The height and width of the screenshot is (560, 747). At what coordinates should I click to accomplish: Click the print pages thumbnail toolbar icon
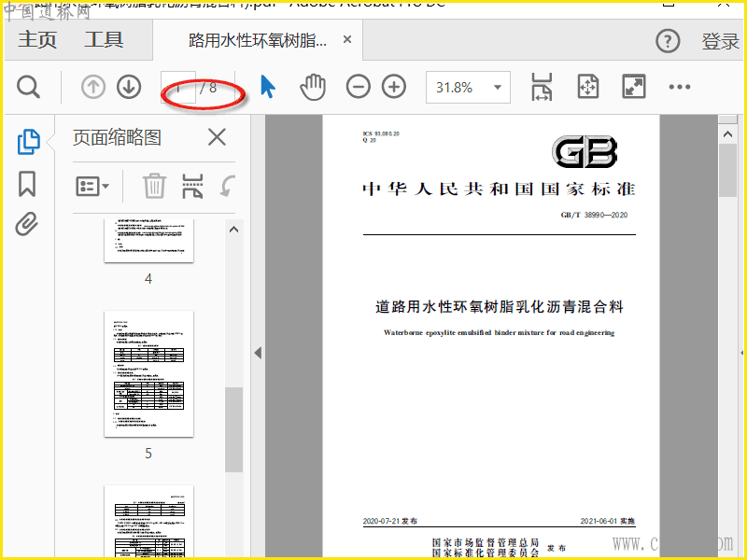192,186
